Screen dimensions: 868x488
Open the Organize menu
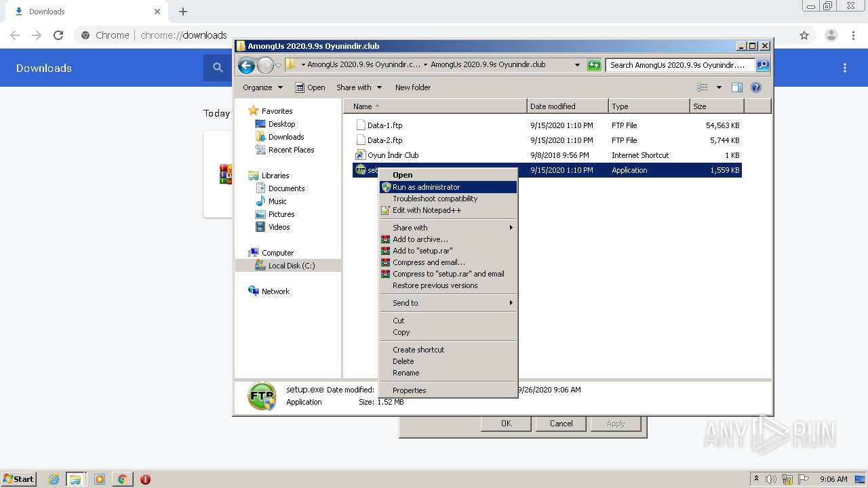tap(262, 87)
